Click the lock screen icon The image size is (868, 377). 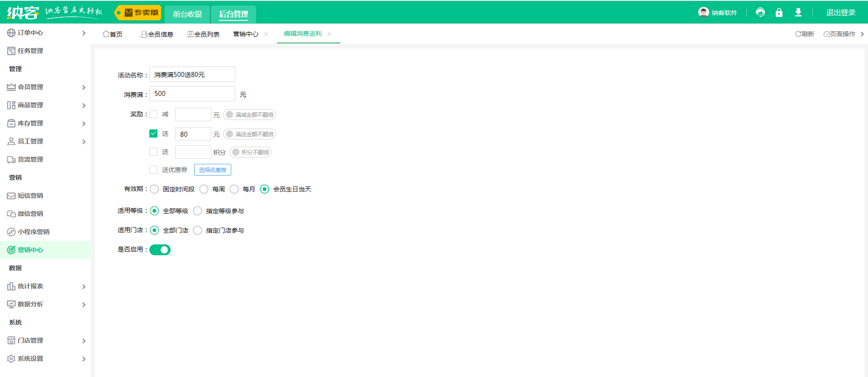tap(778, 13)
